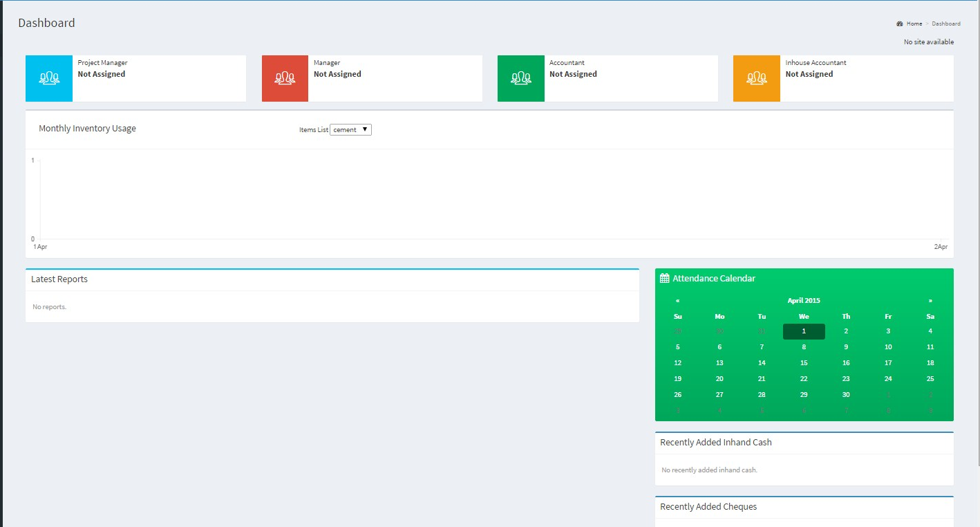Select April 29 in the calendar
This screenshot has width=980, height=527.
[804, 395]
